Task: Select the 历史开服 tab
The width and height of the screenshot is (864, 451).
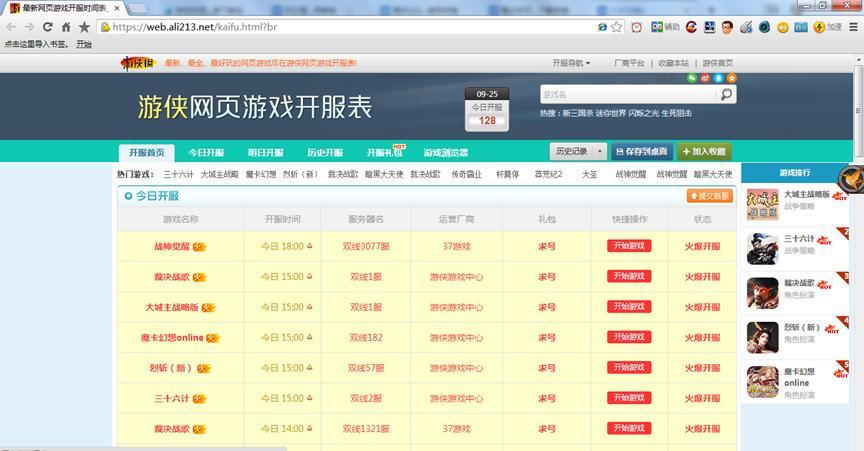Action: pos(324,153)
